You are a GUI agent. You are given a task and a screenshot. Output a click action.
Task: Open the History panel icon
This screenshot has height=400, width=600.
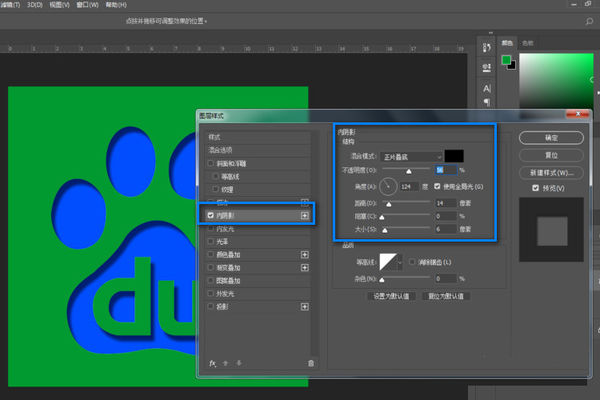[486, 48]
